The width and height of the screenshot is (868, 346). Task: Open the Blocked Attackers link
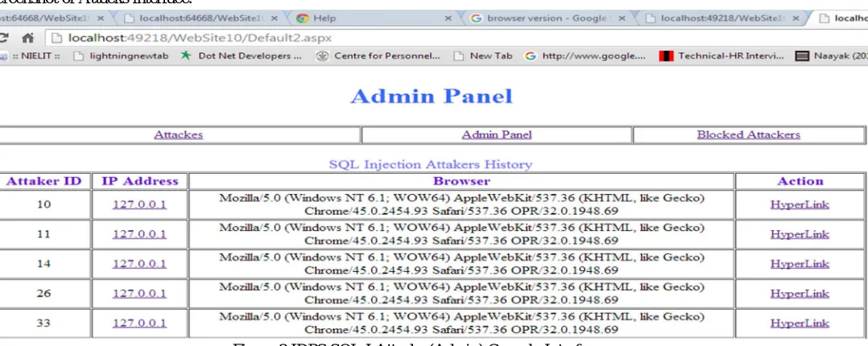[749, 134]
